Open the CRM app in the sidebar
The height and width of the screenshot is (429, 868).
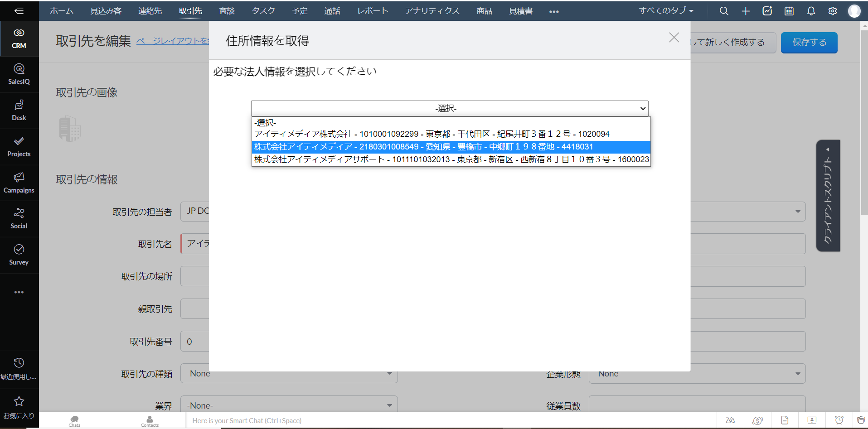coord(19,39)
